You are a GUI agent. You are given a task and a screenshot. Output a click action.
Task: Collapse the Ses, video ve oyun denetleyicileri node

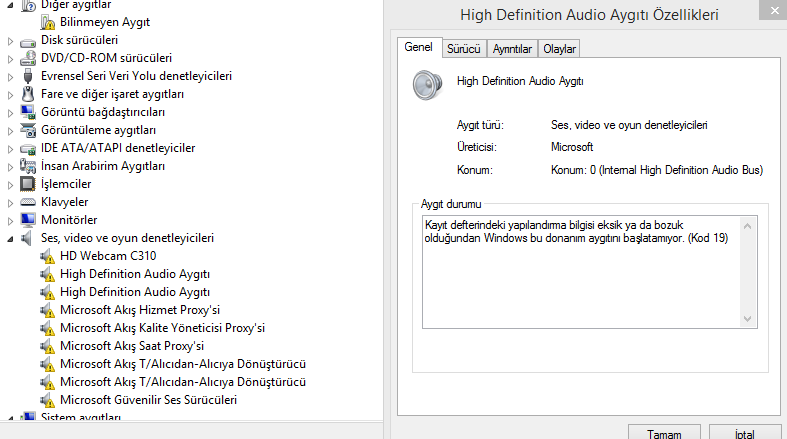(x=11, y=239)
